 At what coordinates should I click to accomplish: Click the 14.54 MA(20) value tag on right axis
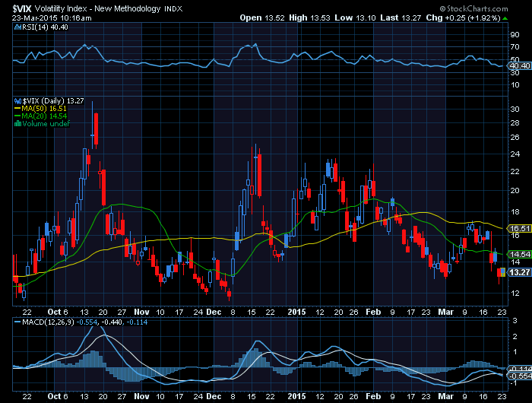click(x=518, y=254)
